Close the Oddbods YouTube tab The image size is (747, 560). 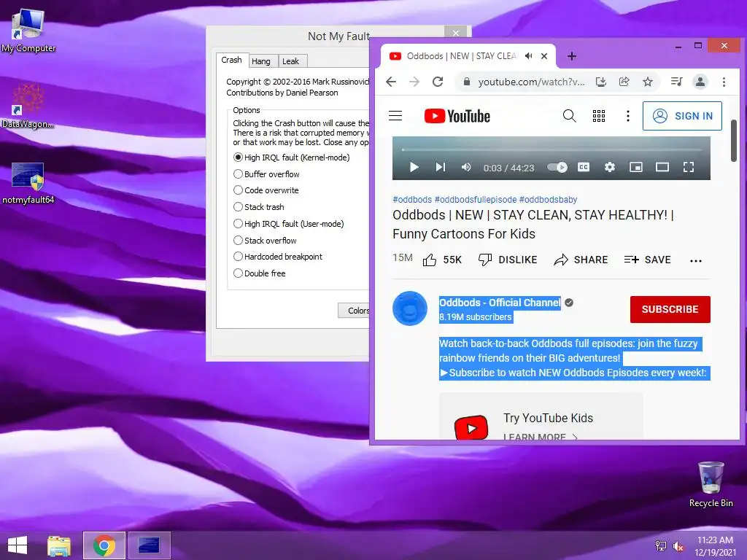[x=544, y=56]
